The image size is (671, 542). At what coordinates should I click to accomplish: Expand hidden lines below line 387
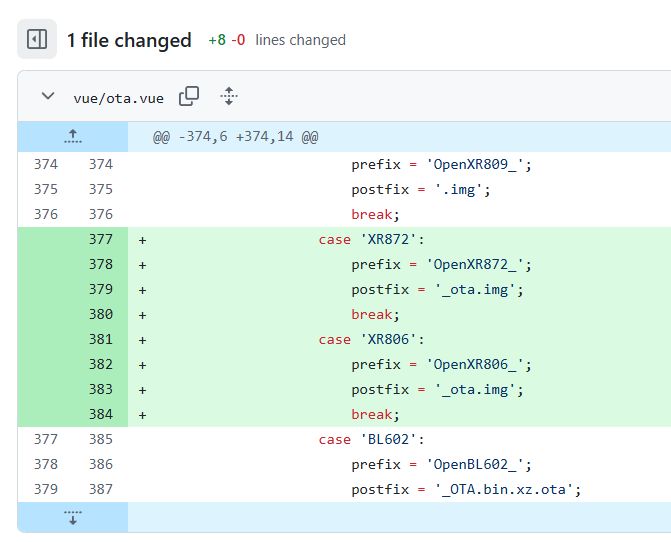pos(73,517)
